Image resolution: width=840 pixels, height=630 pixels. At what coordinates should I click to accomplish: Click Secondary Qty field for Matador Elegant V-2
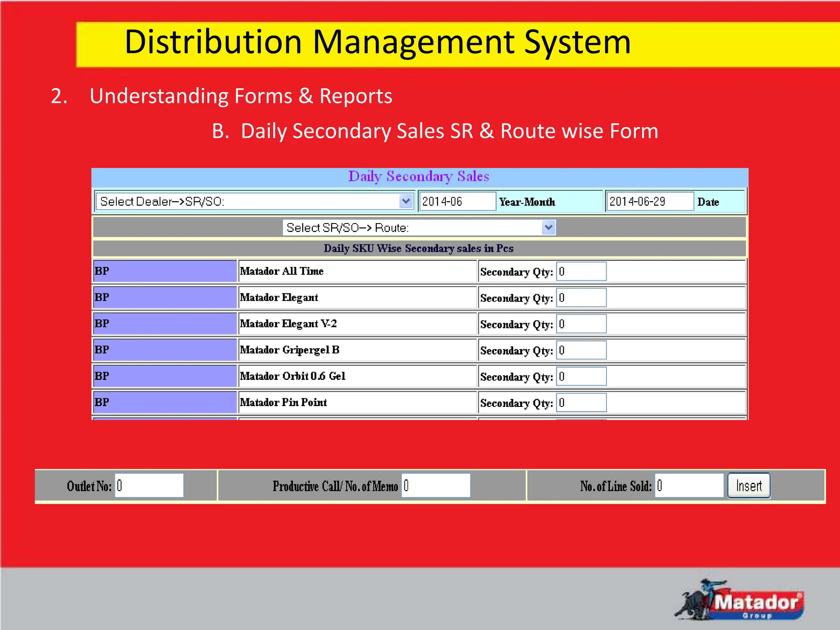(581, 324)
